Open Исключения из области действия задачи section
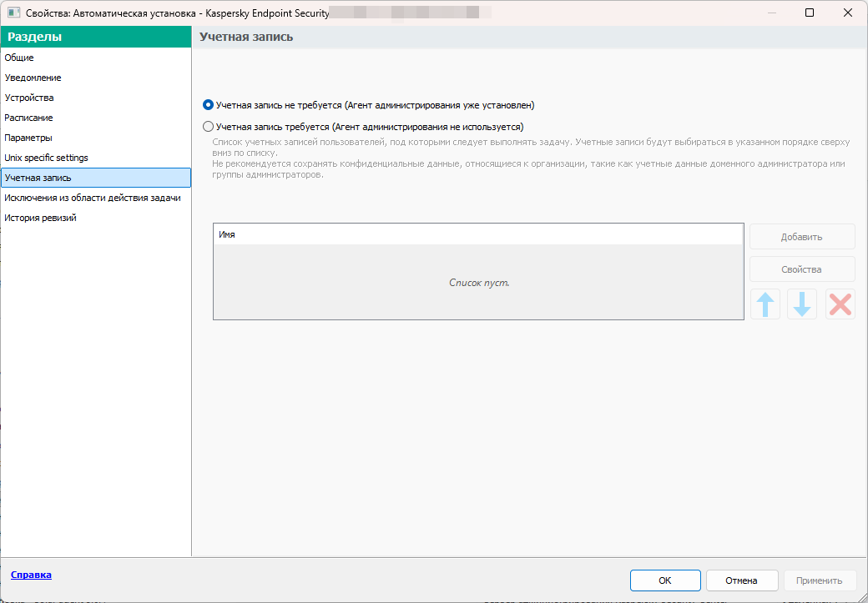Viewport: 868px width, 603px height. coord(92,198)
